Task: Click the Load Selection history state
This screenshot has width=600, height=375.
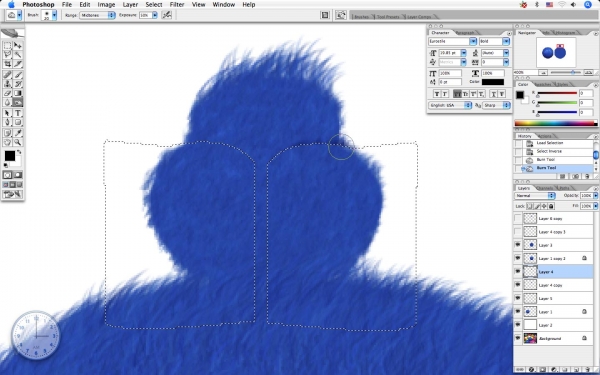Action: click(558, 143)
